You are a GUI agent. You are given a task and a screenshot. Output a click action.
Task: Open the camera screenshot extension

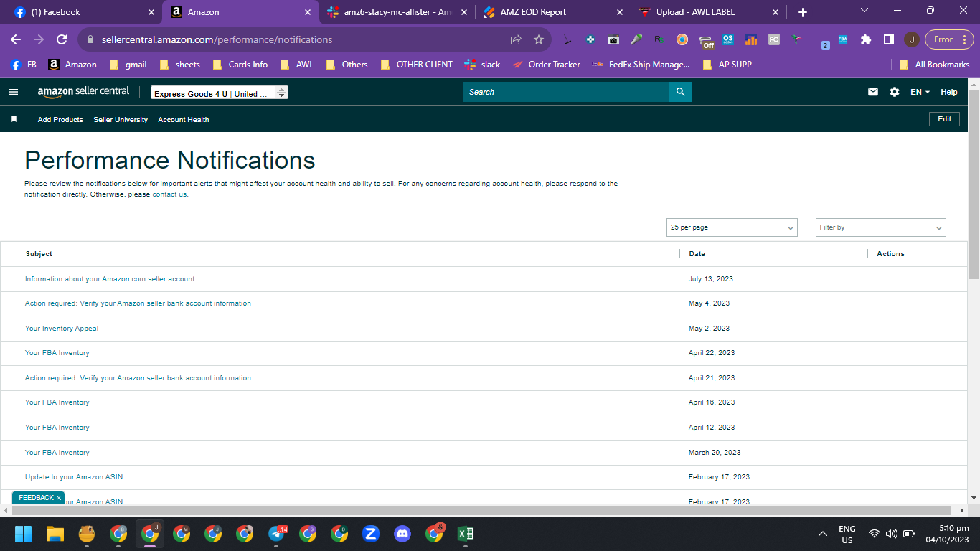(613, 39)
